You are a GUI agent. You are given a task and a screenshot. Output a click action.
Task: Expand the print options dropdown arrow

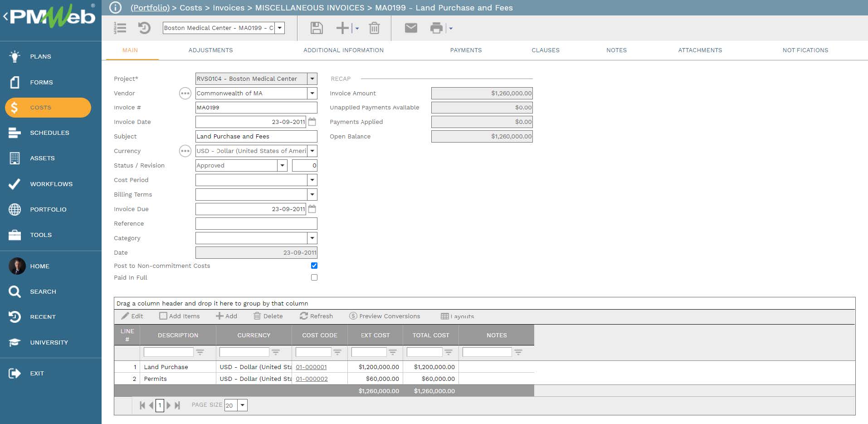point(451,28)
